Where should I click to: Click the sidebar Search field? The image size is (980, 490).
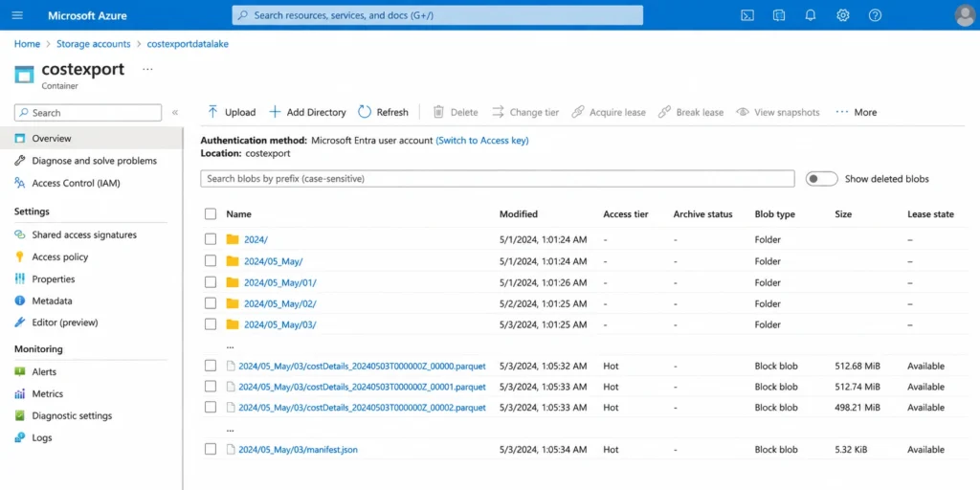(x=88, y=113)
